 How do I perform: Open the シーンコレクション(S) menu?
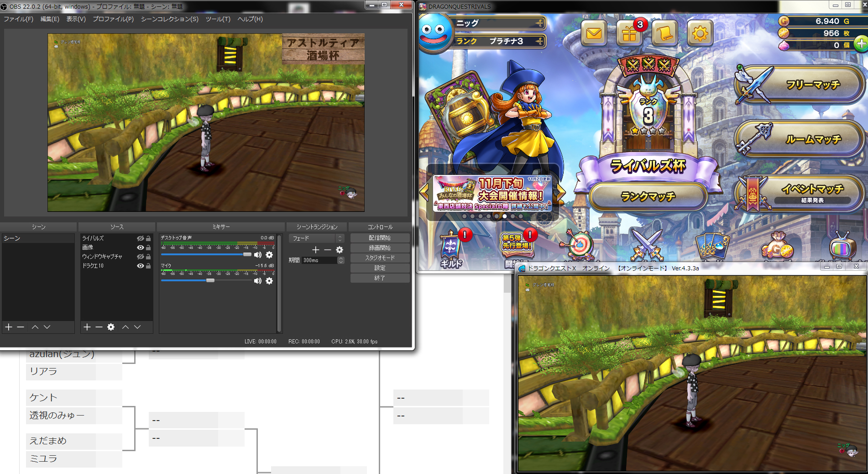coord(170,19)
